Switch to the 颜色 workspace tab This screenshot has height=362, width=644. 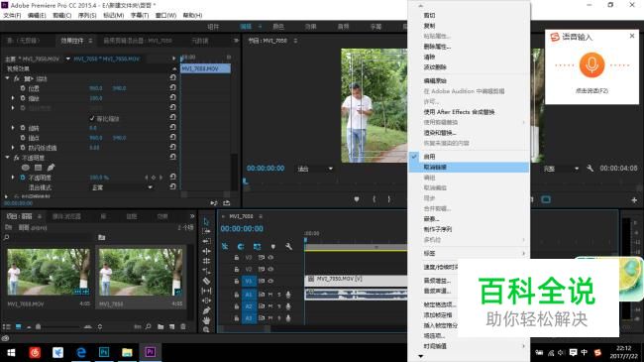(278, 27)
